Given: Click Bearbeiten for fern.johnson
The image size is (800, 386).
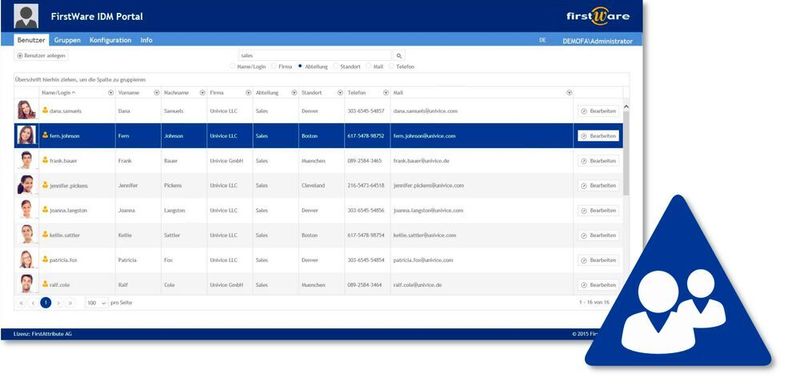Looking at the screenshot, I should click(598, 136).
